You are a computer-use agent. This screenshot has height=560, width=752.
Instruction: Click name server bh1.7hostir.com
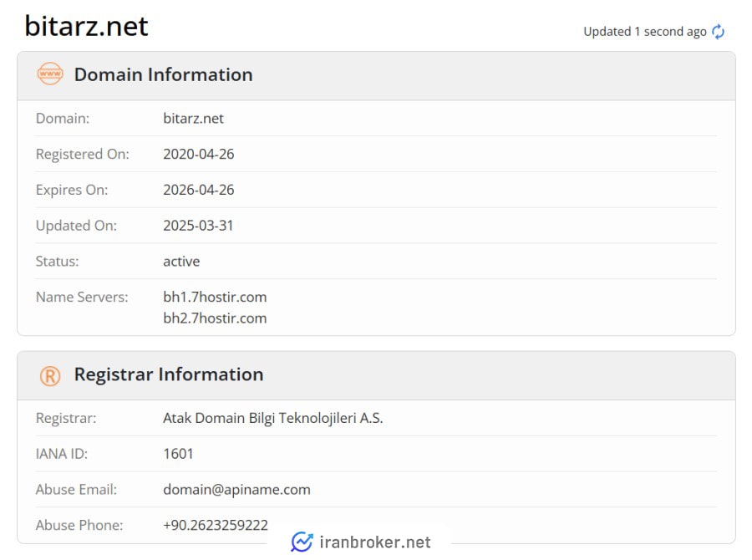pyautogui.click(x=215, y=297)
